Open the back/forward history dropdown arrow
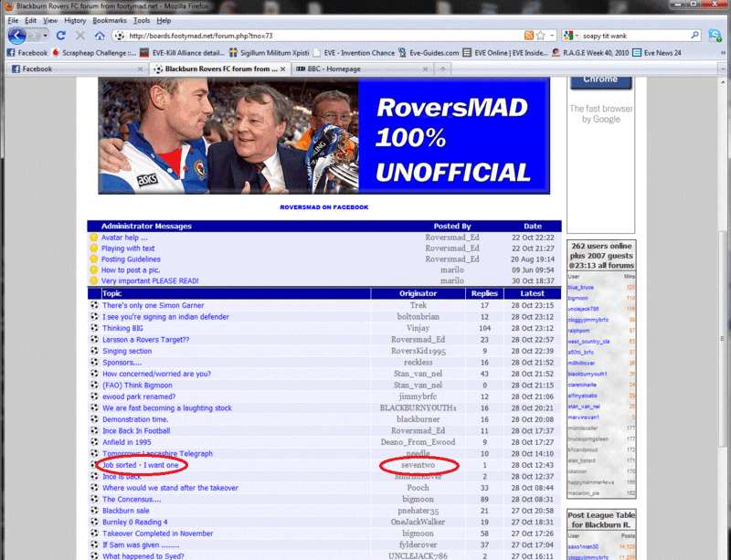The width and height of the screenshot is (731, 560). coord(45,36)
